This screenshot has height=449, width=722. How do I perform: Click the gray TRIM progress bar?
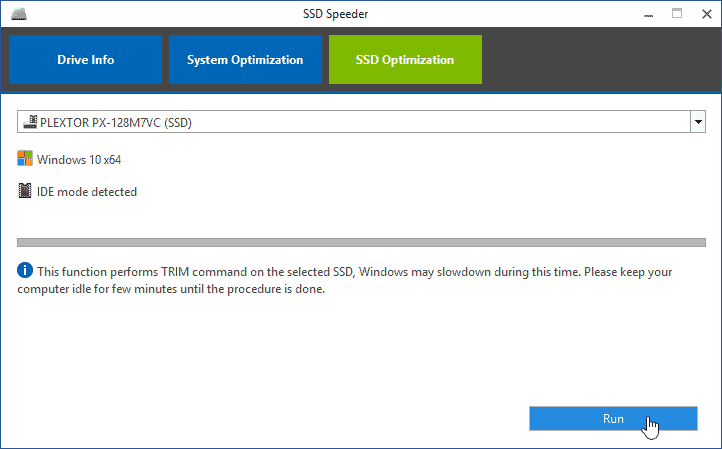tap(361, 242)
